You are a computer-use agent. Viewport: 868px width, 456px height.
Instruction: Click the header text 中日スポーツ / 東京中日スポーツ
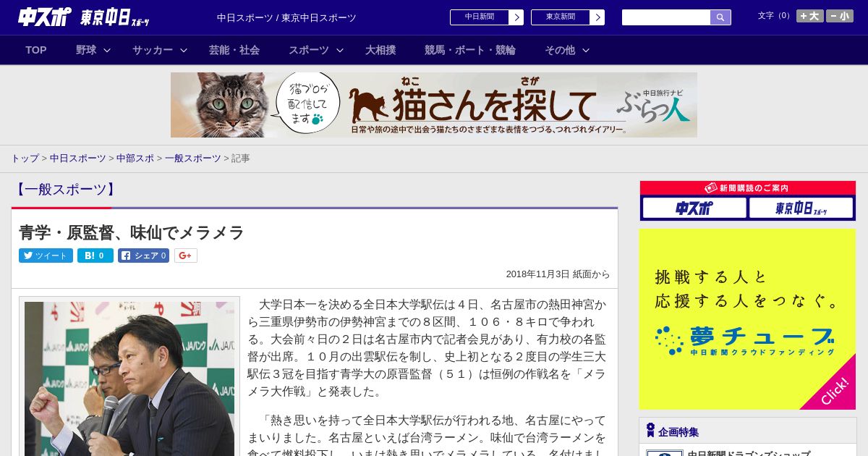coord(286,17)
